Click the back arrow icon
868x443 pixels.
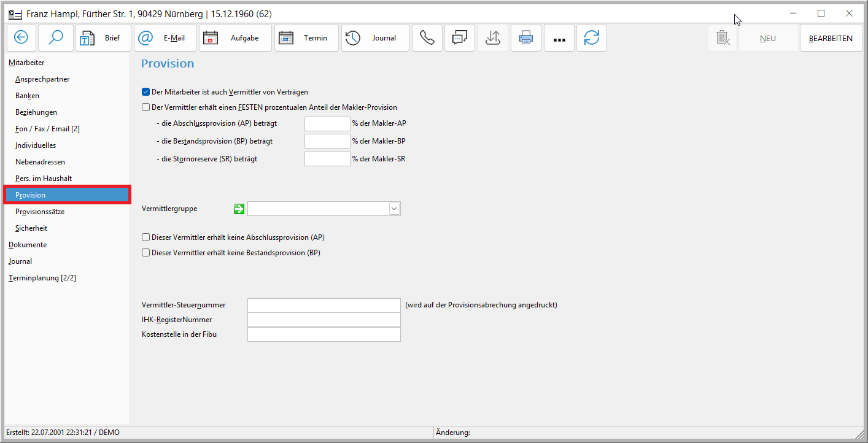21,38
